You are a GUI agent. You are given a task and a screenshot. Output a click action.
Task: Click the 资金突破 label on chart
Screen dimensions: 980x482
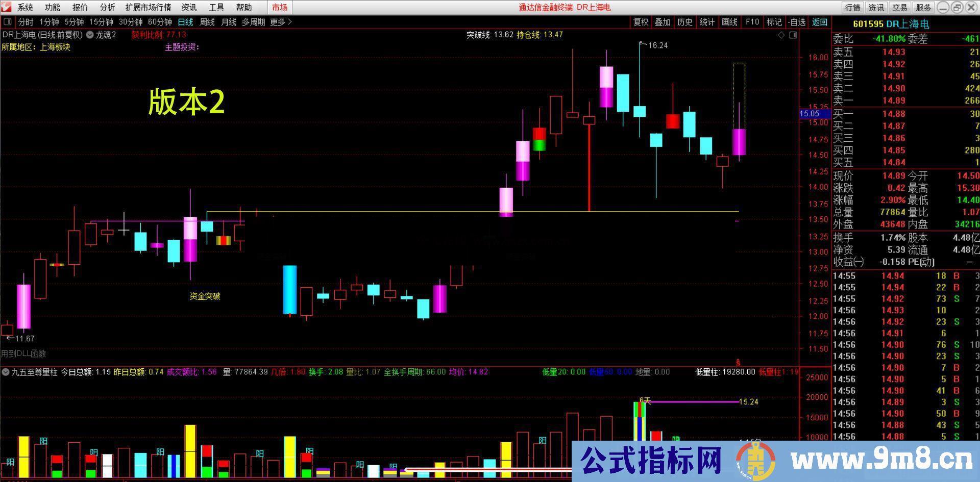click(x=205, y=296)
